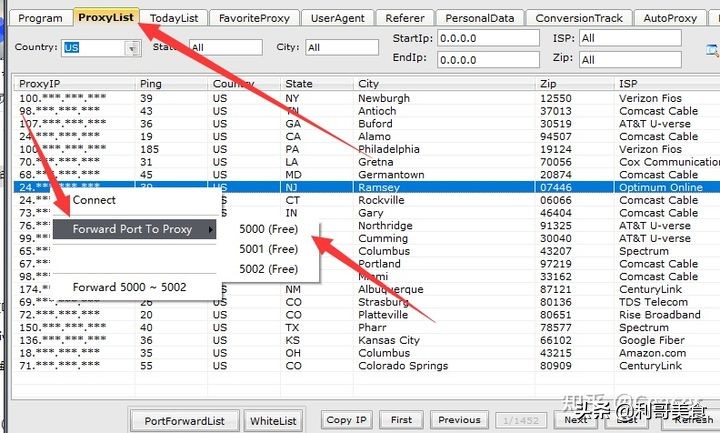Image resolution: width=720 pixels, height=433 pixels.
Task: Select port 5002 (Free)
Action: 269,270
